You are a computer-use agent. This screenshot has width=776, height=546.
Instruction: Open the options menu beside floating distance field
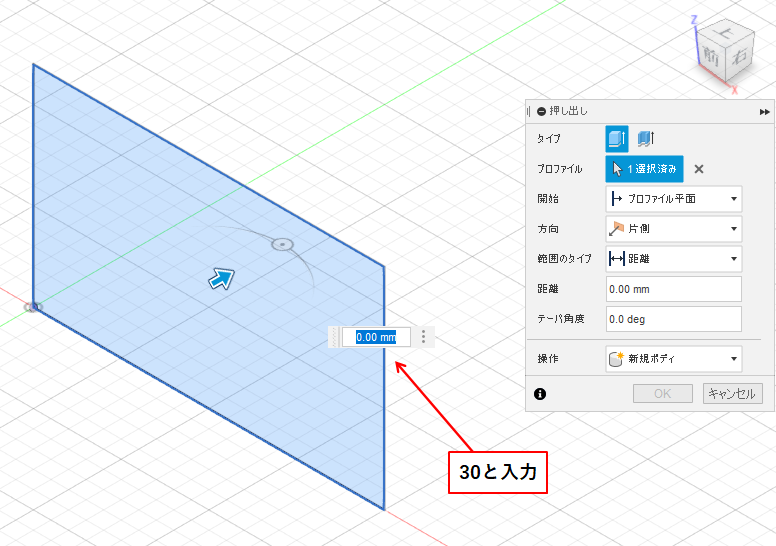423,337
